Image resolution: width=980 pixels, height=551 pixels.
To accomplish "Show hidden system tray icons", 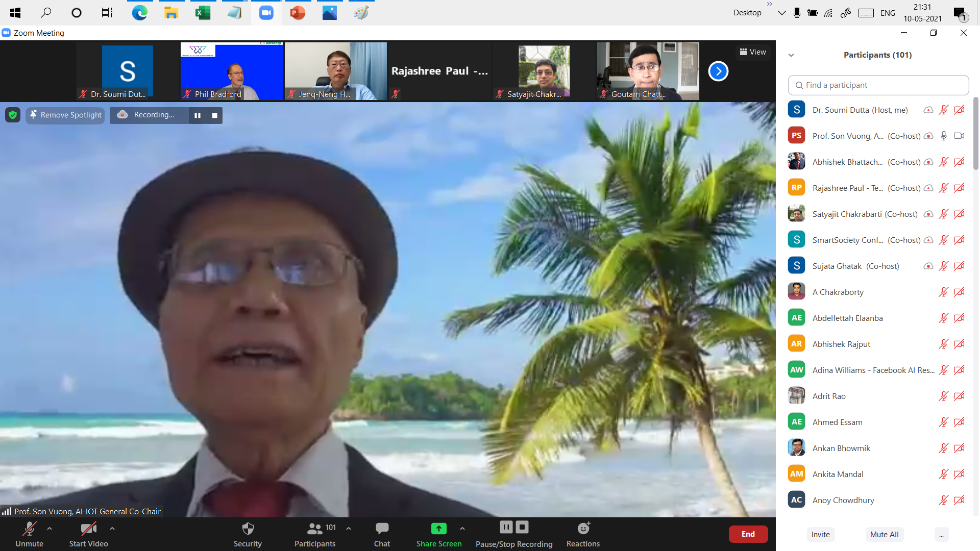I will coord(781,13).
